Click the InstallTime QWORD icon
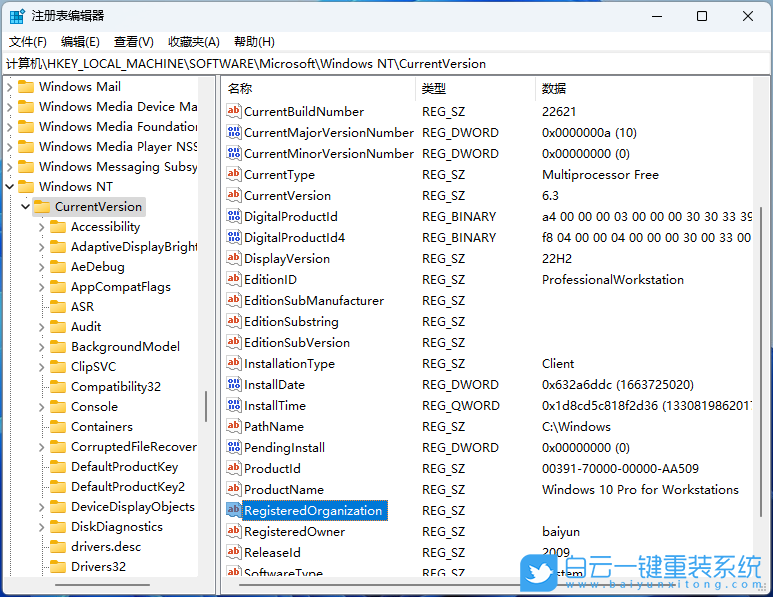The width and height of the screenshot is (773, 597). tap(234, 405)
